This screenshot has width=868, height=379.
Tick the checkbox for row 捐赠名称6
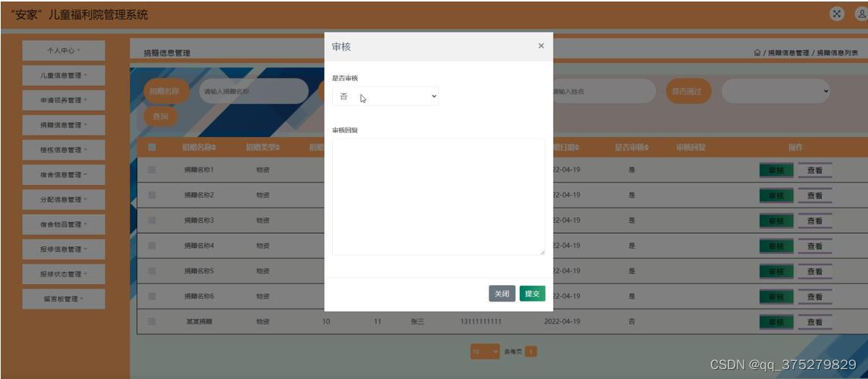[x=152, y=296]
